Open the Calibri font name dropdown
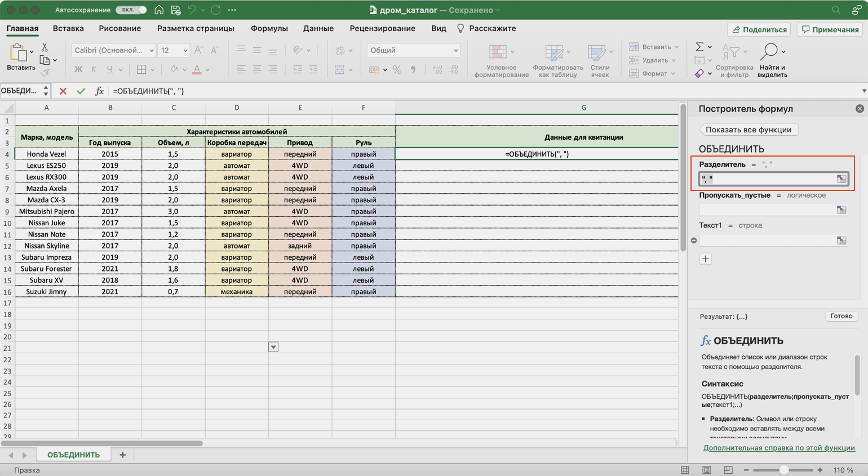Screen dimensions: 868x476 click(x=151, y=51)
